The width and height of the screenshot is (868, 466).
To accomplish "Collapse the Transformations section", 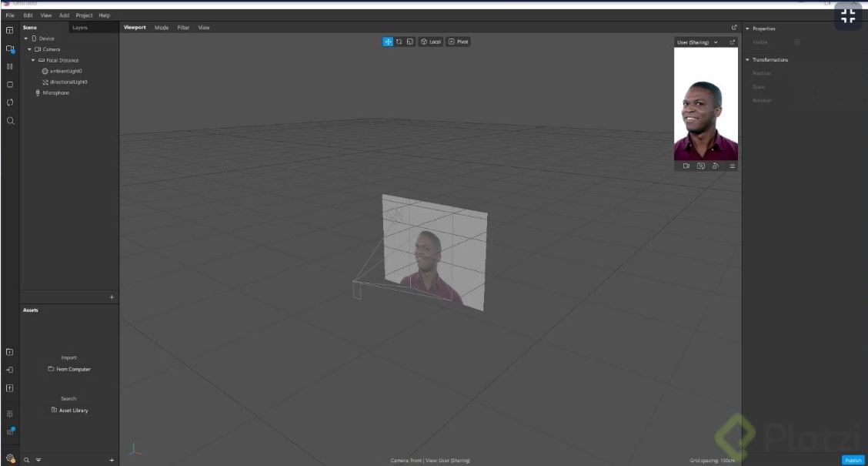I will (747, 60).
